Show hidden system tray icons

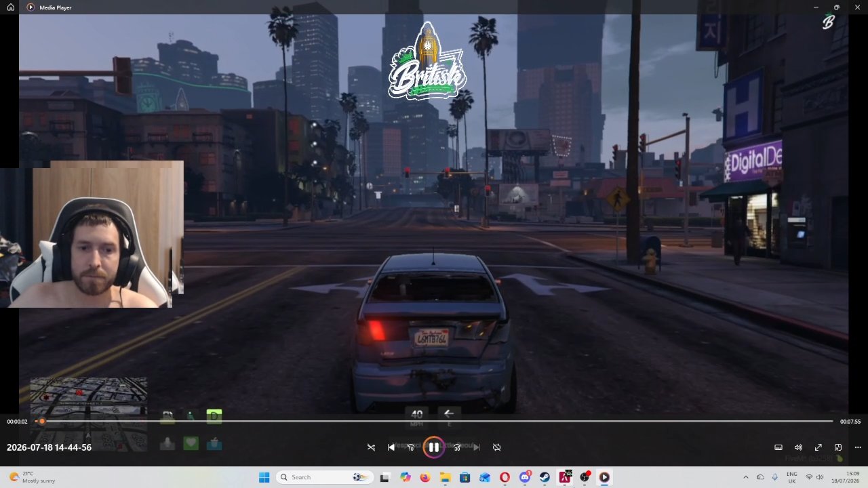(746, 477)
